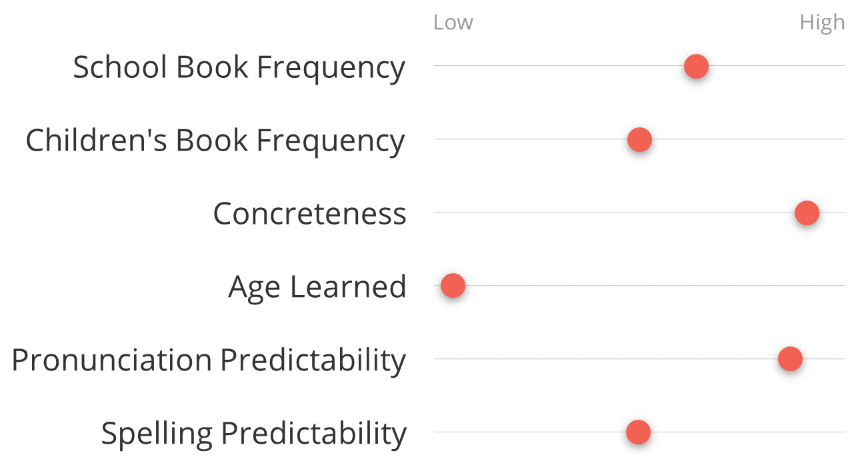Screen dimensions: 868x473
Task: Click the Low scale label
Action: coord(453,23)
